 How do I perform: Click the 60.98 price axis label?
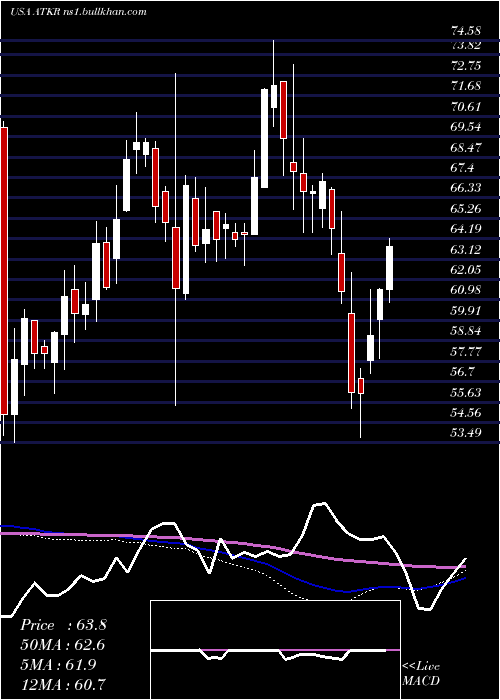tap(466, 290)
